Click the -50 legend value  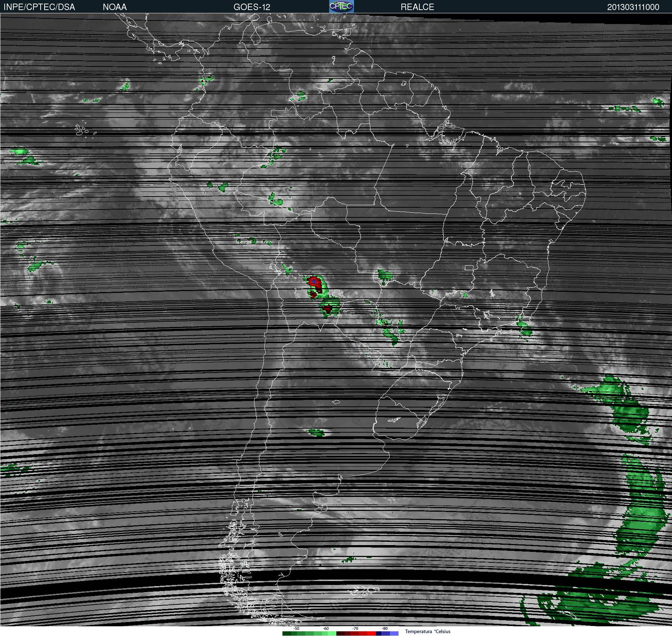(296, 628)
